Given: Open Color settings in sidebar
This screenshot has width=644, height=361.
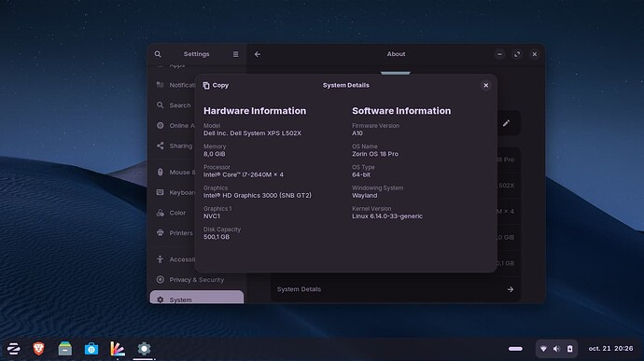Looking at the screenshot, I should point(174,213).
